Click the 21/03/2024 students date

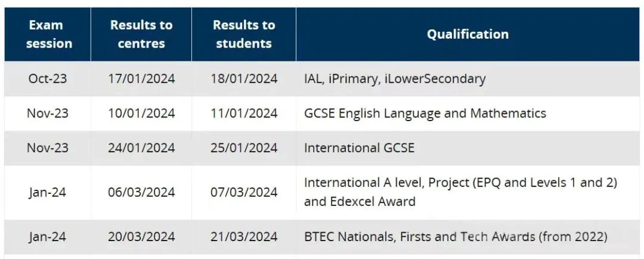(x=244, y=237)
